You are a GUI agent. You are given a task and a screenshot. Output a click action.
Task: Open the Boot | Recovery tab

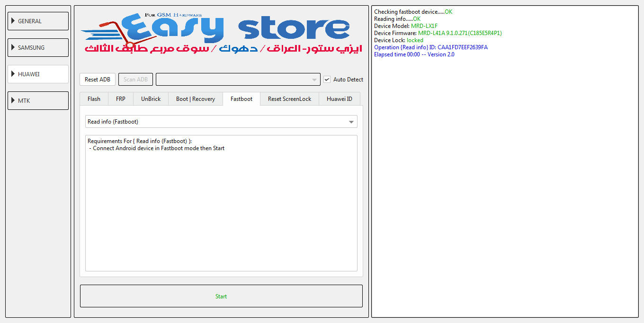[196, 99]
